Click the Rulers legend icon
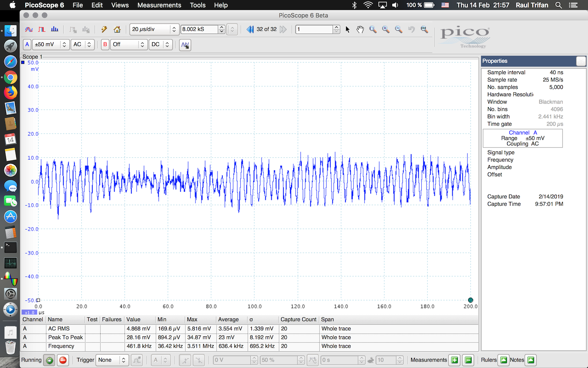The width and height of the screenshot is (588, 368). pyautogui.click(x=503, y=360)
